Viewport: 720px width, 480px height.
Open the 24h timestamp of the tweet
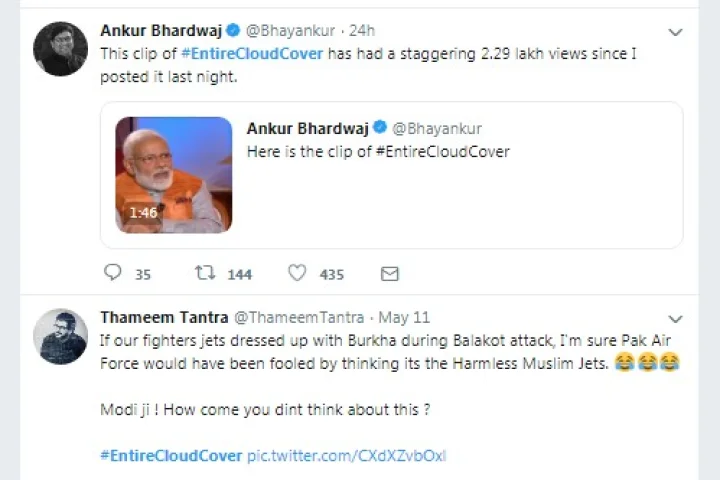click(x=362, y=31)
